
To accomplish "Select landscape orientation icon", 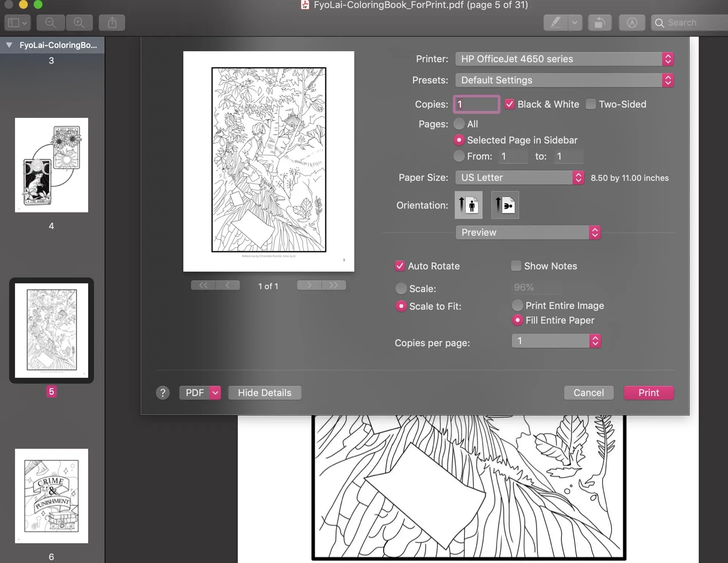I will [x=505, y=205].
